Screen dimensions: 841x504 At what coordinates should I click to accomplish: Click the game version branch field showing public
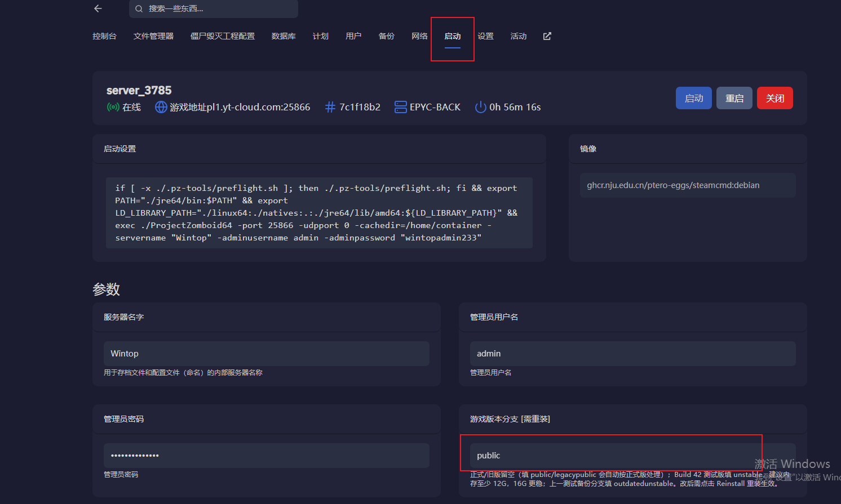click(632, 456)
